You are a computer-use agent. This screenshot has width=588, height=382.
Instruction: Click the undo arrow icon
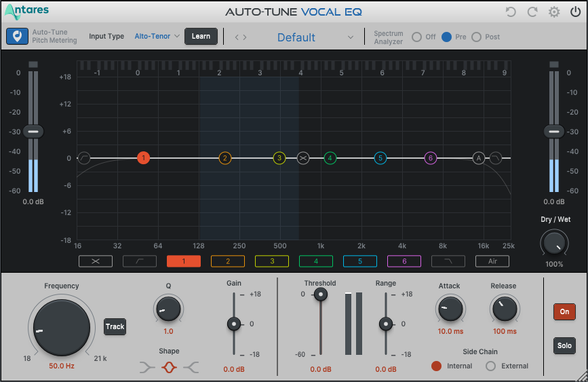point(511,12)
